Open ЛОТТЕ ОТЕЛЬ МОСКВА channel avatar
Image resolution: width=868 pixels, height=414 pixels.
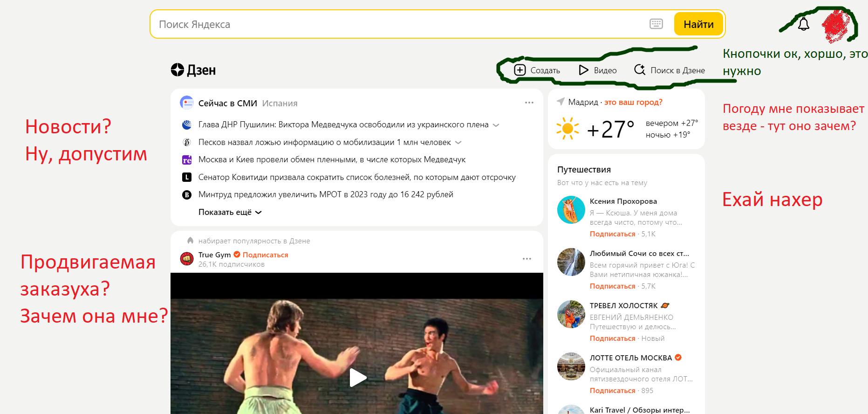pyautogui.click(x=571, y=366)
